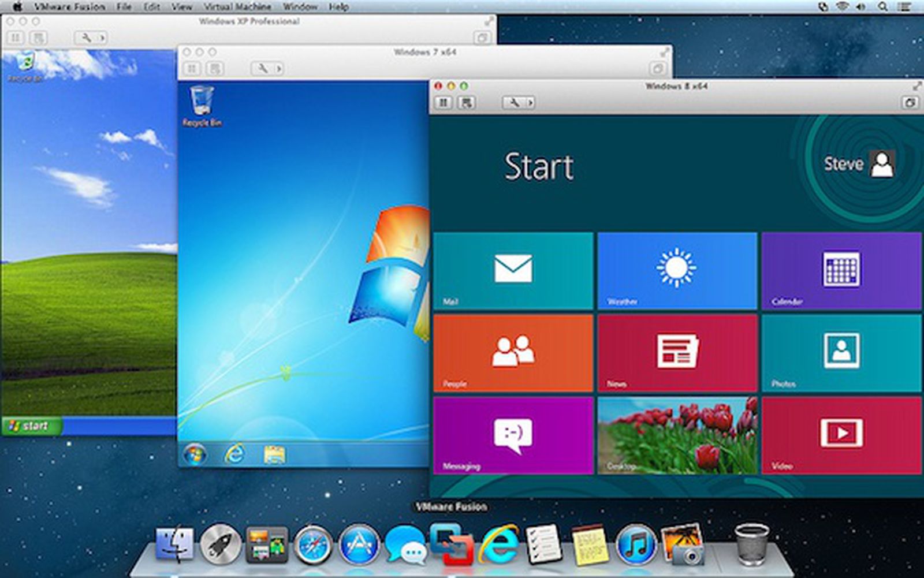Image resolution: width=924 pixels, height=578 pixels.
Task: Open VMware Fusion from the Mac dock
Action: pos(450,543)
